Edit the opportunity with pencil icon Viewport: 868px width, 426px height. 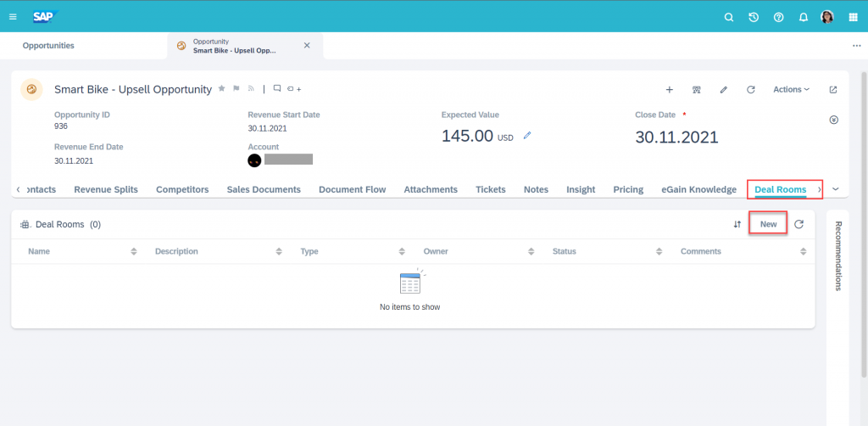[x=724, y=90]
